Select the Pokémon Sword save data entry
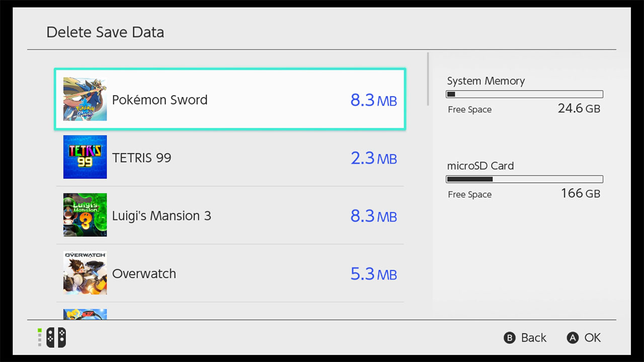Viewport: 644px width, 362px height. coord(230,100)
